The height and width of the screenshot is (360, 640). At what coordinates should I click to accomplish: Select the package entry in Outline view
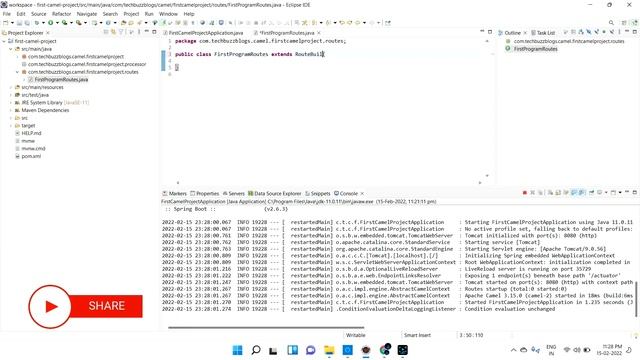tap(569, 41)
